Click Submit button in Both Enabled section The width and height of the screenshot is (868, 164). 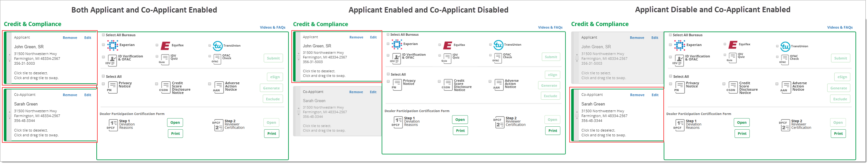[x=273, y=59]
